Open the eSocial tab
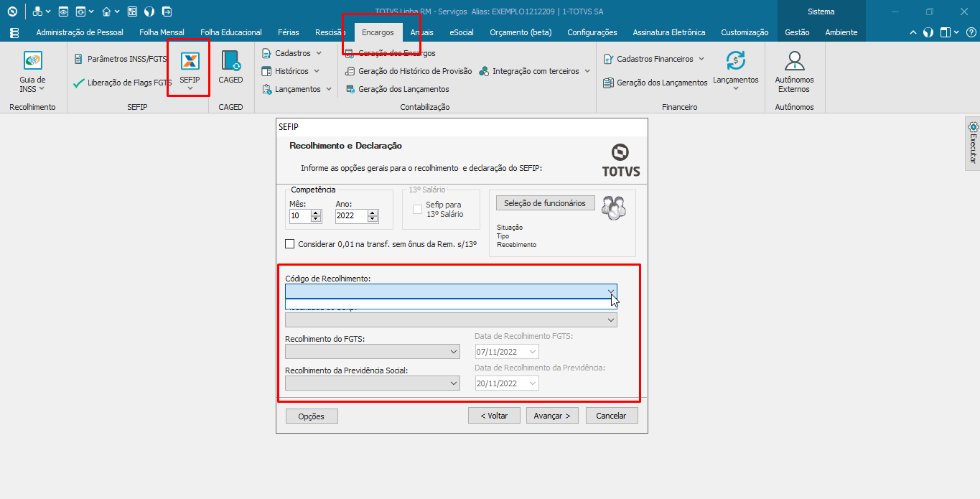Image resolution: width=980 pixels, height=499 pixels. pyautogui.click(x=462, y=32)
